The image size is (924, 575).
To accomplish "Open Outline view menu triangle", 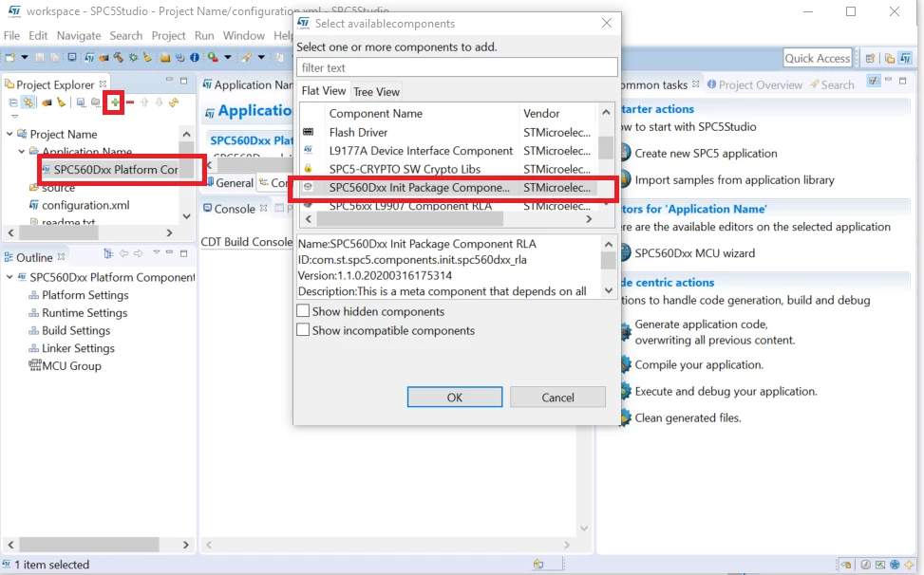I will coord(156,252).
